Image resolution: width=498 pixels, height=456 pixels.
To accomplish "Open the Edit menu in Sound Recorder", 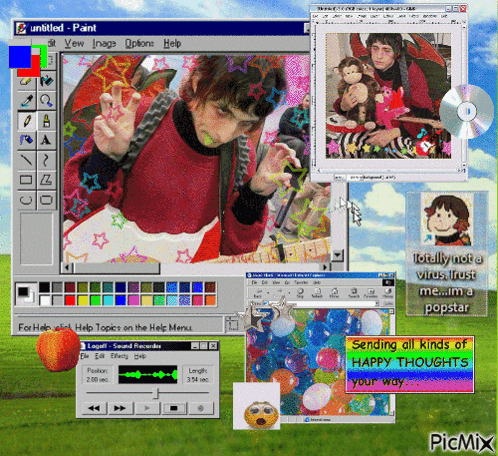I will (100, 356).
